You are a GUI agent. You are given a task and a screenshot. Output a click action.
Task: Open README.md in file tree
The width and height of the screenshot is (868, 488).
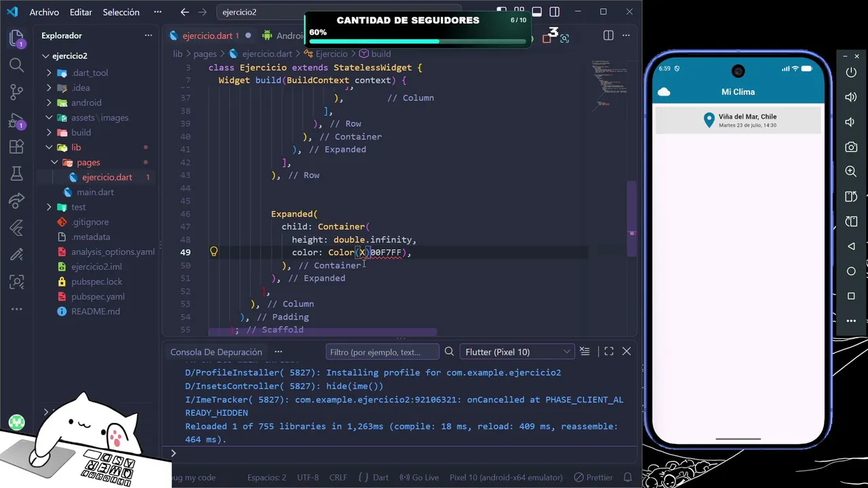pos(96,311)
